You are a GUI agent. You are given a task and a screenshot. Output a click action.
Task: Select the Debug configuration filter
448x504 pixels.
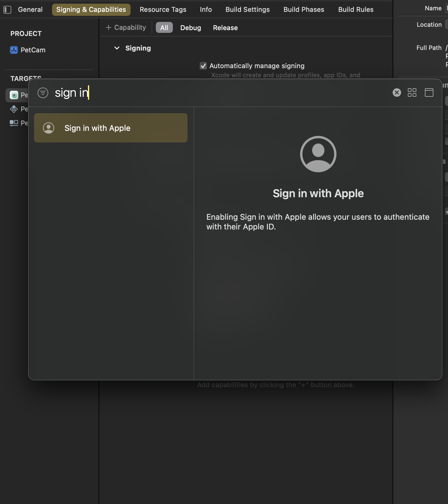click(191, 28)
